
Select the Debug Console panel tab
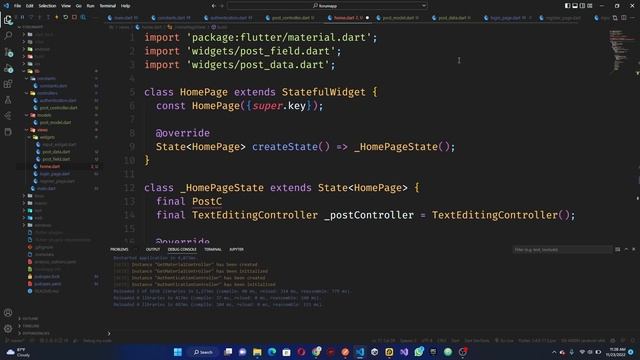point(182,249)
